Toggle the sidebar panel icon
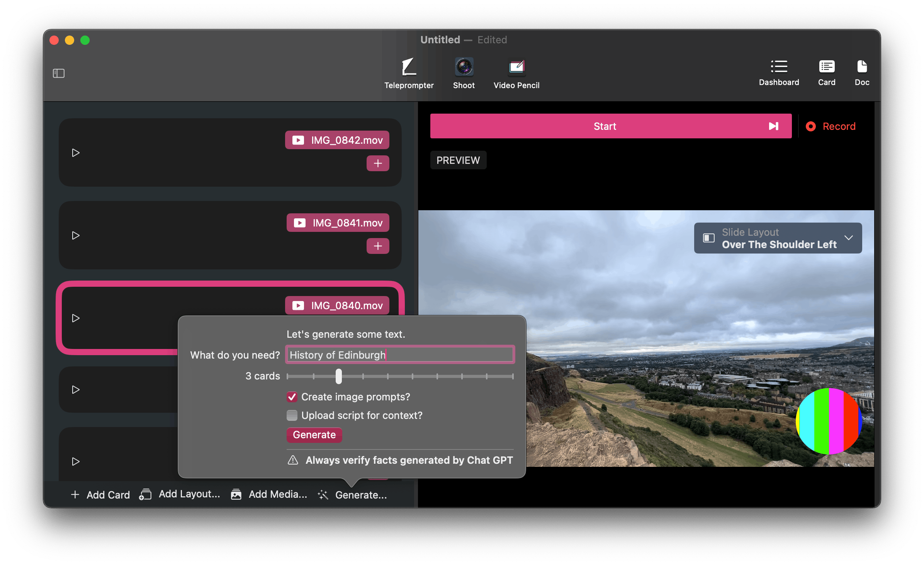Screen dimensions: 924x565 click(x=58, y=73)
